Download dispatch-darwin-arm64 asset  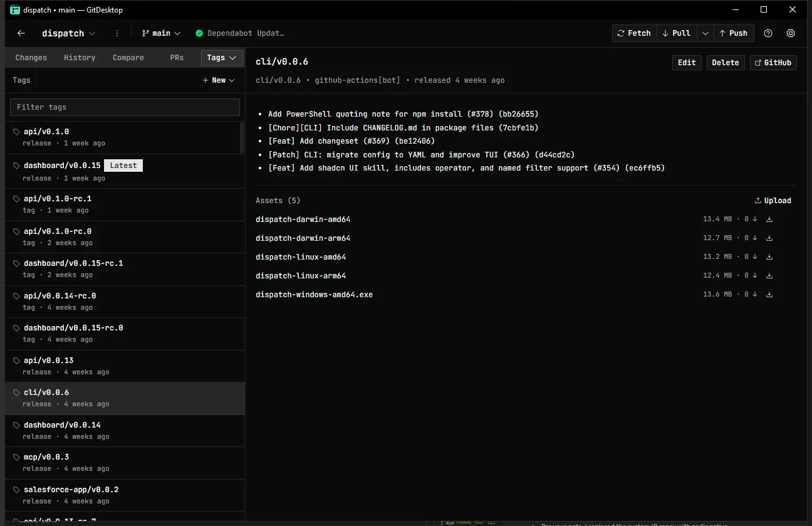769,238
